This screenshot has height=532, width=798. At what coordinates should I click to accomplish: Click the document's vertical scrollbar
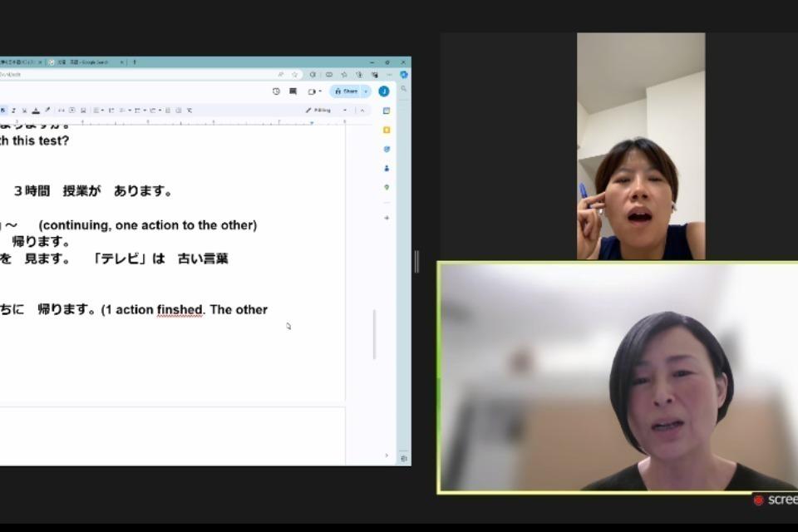pyautogui.click(x=374, y=334)
